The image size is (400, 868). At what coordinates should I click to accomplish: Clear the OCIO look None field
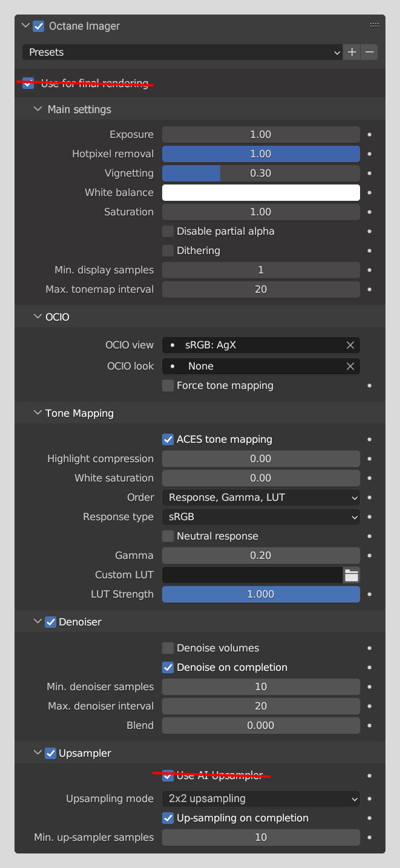pos(350,366)
